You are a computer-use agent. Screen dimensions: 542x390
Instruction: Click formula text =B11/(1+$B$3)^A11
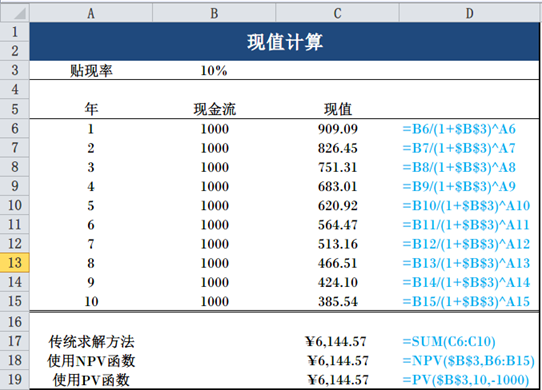[x=466, y=225]
